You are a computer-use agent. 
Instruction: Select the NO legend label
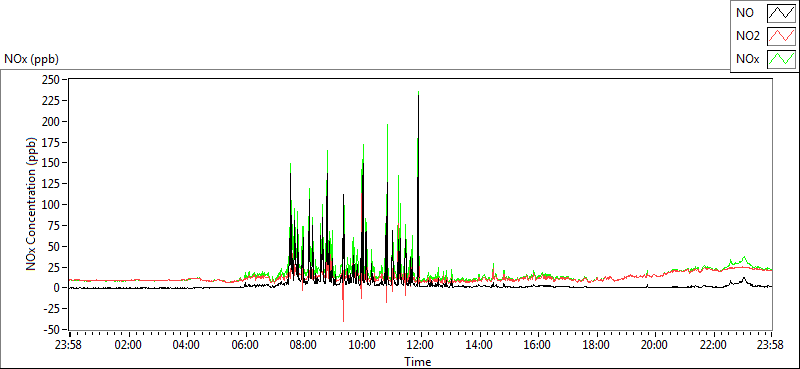(x=745, y=13)
